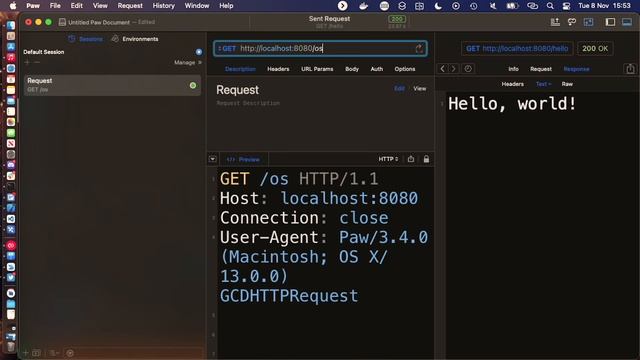
Task: Open sort options icon at sidebar bottom
Action: (x=54, y=353)
